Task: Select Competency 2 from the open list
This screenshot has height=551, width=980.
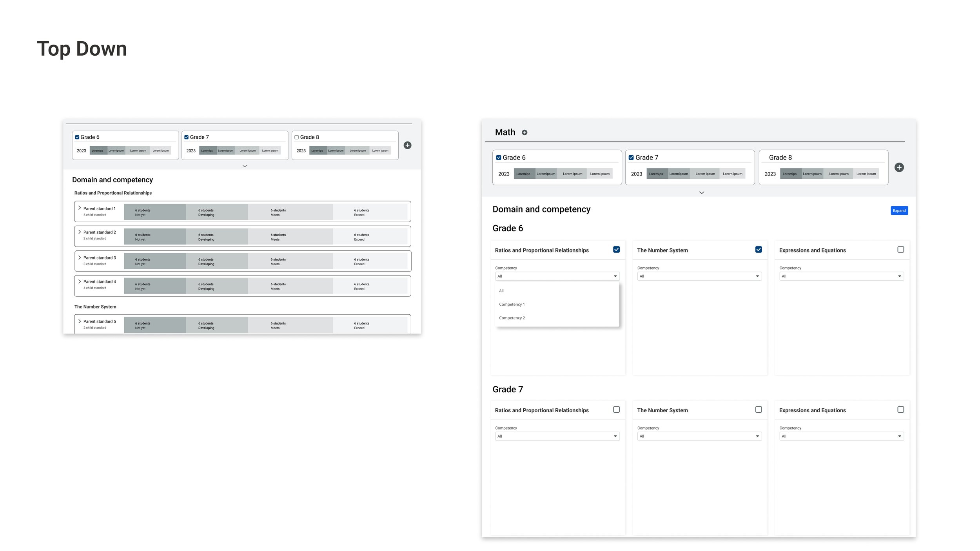Action: pos(512,318)
